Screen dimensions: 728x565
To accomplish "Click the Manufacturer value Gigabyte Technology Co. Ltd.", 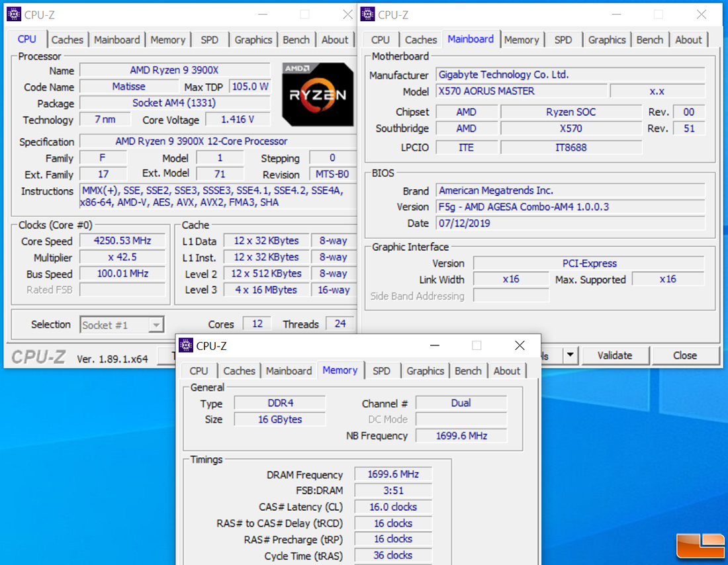I will 570,75.
